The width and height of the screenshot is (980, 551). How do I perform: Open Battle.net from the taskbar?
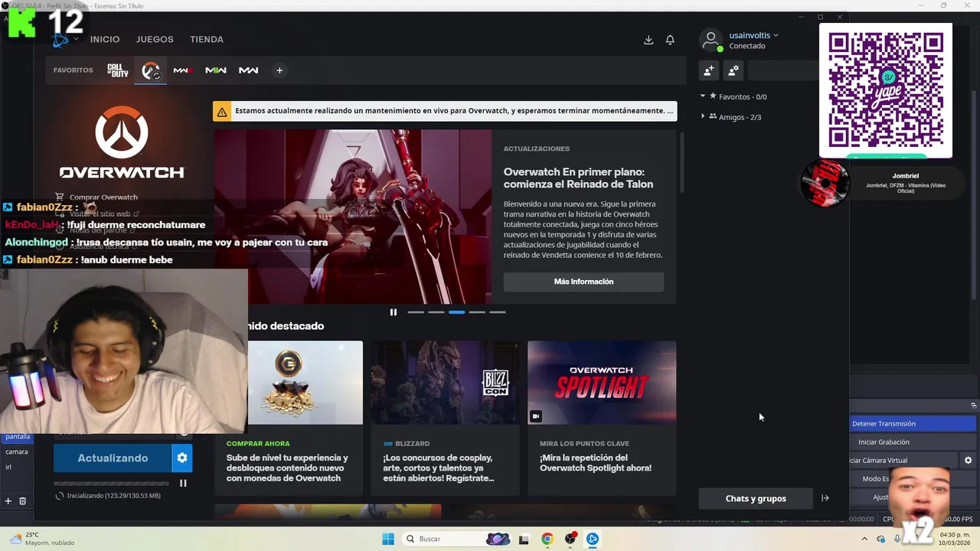click(593, 539)
